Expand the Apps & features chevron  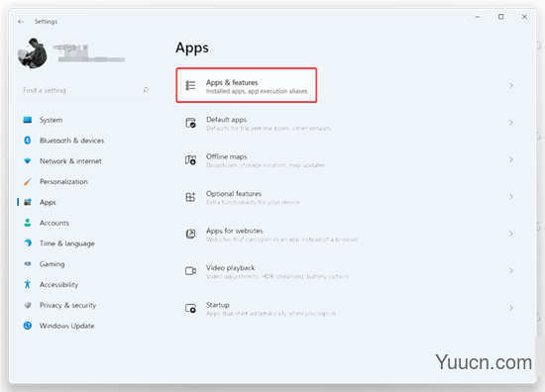510,85
